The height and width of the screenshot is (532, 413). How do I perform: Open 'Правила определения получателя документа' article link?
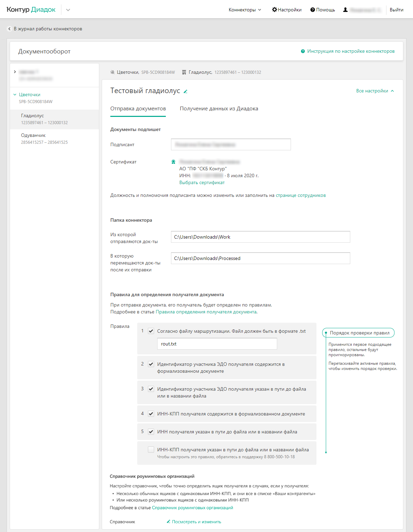click(206, 312)
